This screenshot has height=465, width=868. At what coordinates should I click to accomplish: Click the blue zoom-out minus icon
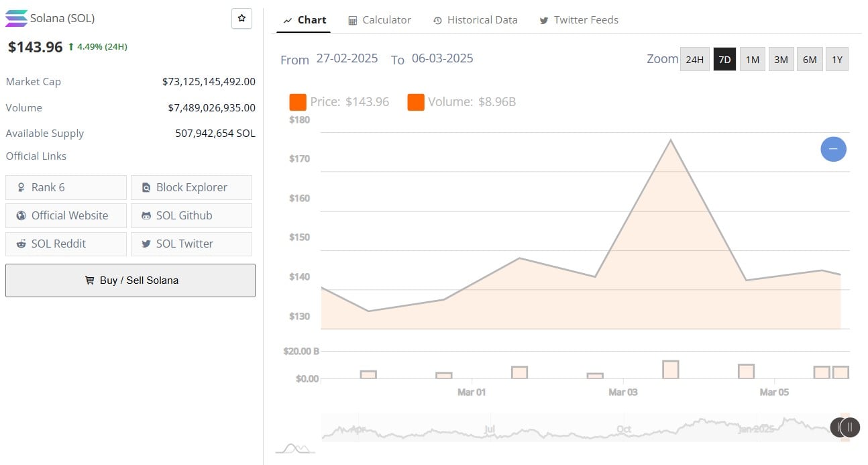click(833, 149)
